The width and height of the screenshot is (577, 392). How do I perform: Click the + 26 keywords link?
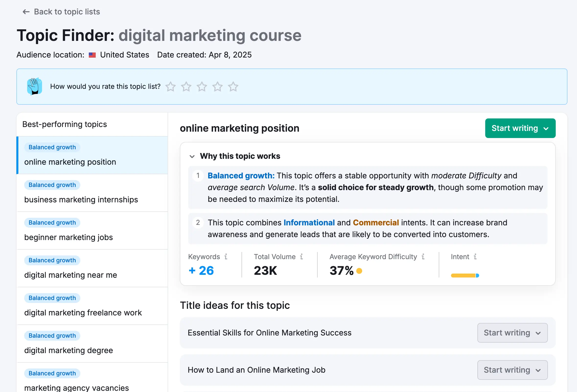[201, 270]
